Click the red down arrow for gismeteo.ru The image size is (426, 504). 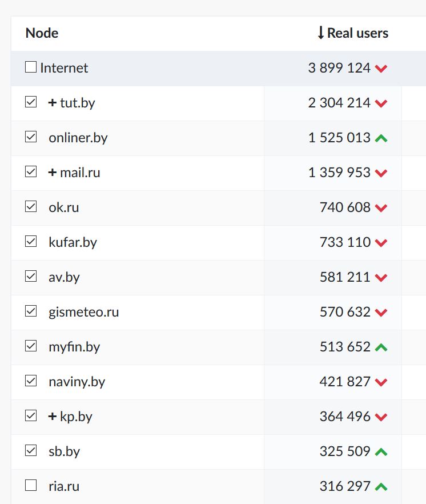[x=381, y=313]
